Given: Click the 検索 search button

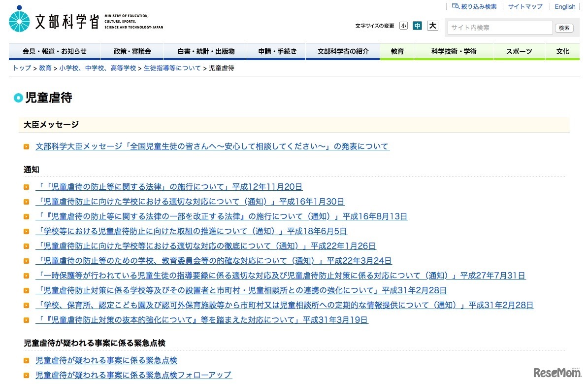Looking at the screenshot, I should click(x=564, y=28).
